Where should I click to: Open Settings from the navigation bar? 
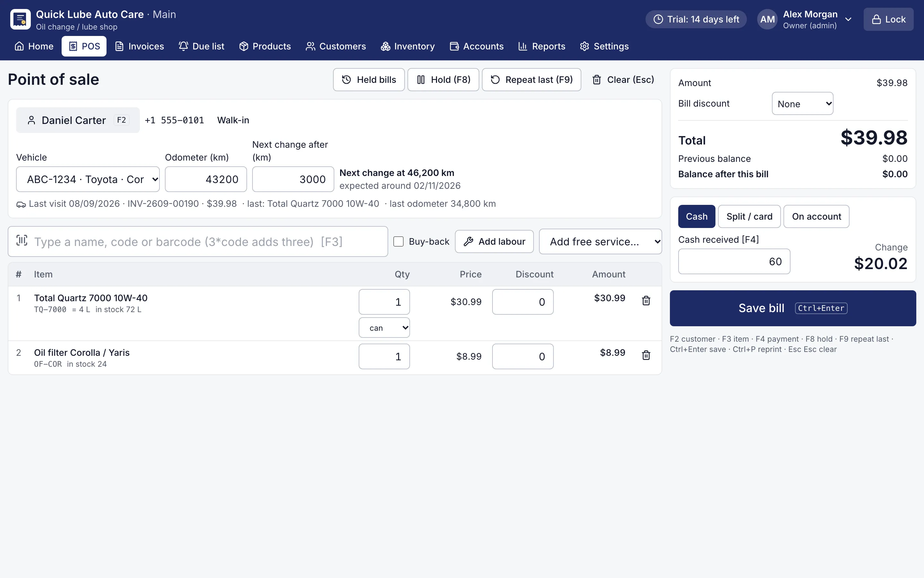(604, 46)
